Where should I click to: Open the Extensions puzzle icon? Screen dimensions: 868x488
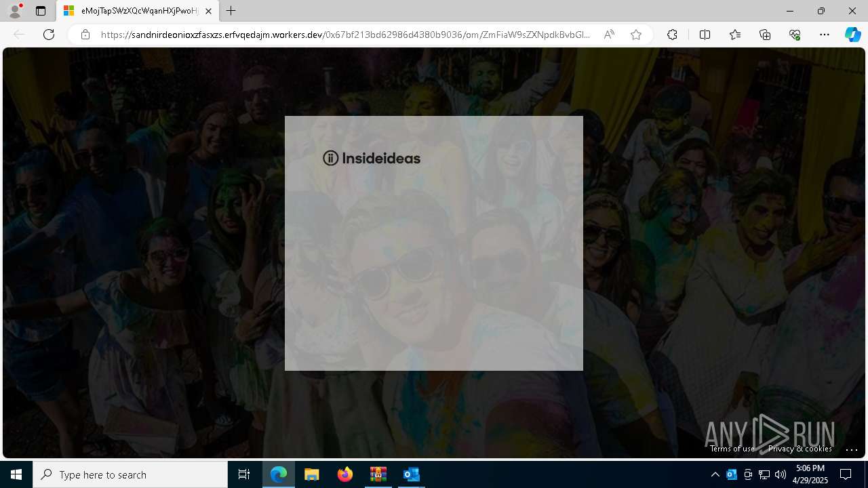672,35
